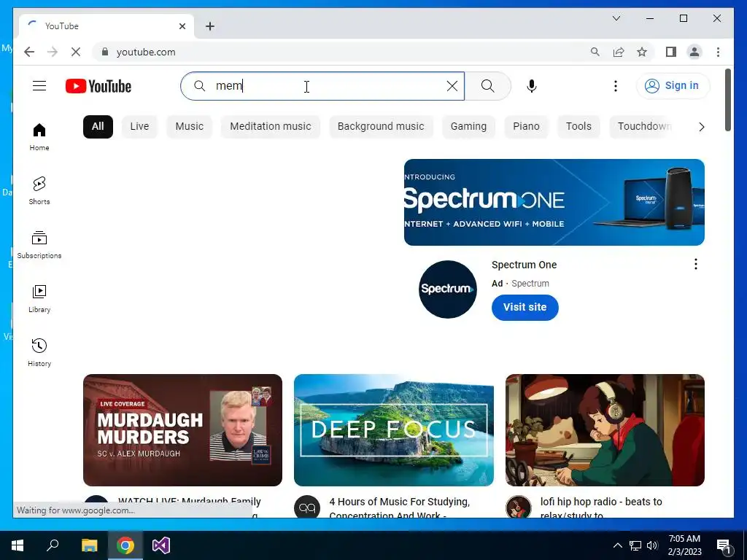Click the Spectrum One ad banner
747x560 pixels.
[554, 202]
